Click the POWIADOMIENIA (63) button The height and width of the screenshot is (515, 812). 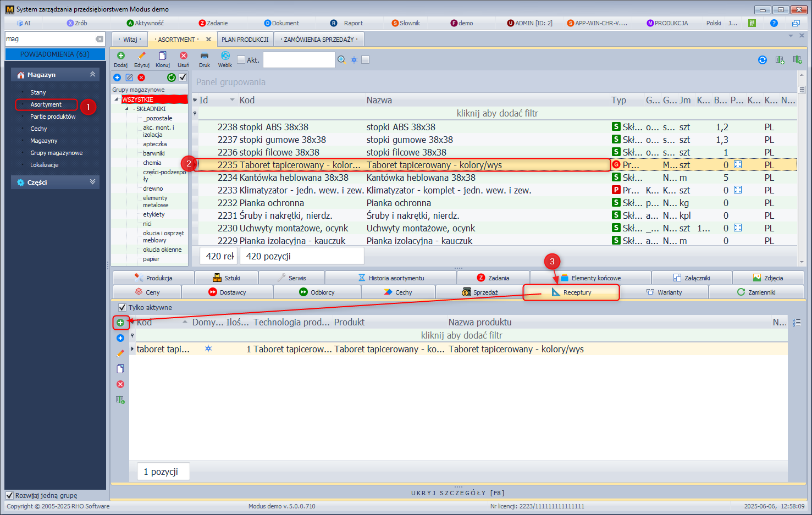pos(55,54)
